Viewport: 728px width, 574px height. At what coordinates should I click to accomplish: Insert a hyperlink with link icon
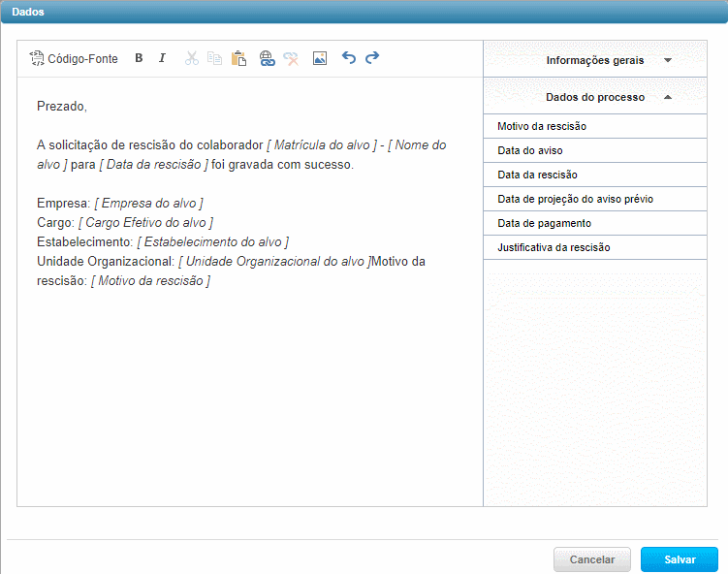point(268,58)
